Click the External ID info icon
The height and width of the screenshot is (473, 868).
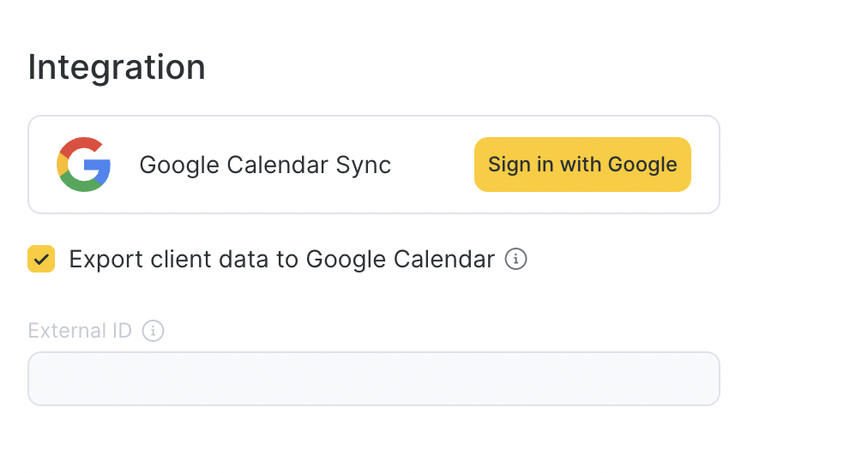[153, 331]
